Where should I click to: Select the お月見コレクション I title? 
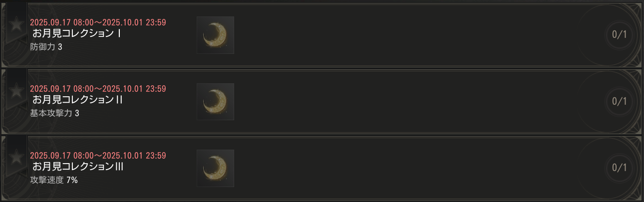pos(77,34)
